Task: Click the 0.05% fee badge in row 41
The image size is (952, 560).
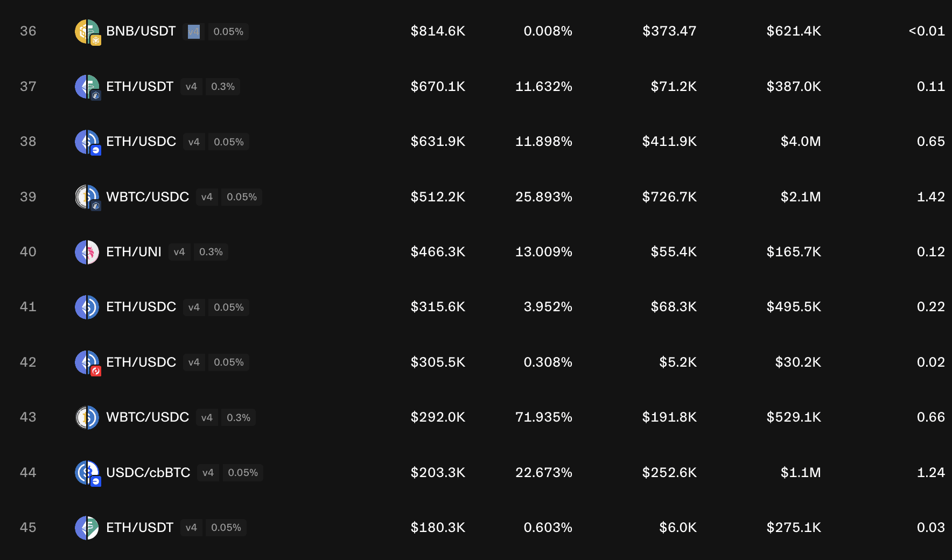Action: tap(229, 307)
